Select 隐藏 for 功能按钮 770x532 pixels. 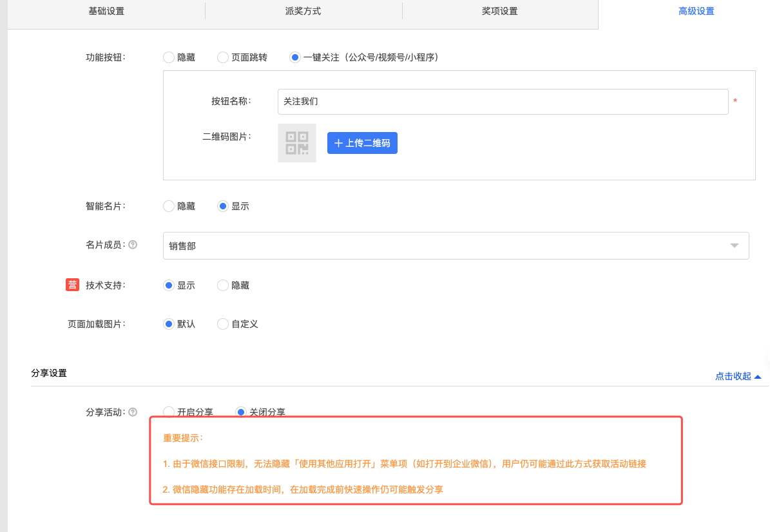169,57
